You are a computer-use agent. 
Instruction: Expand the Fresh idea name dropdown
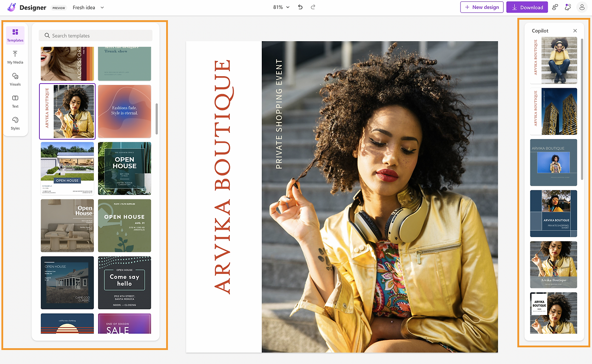click(x=88, y=7)
